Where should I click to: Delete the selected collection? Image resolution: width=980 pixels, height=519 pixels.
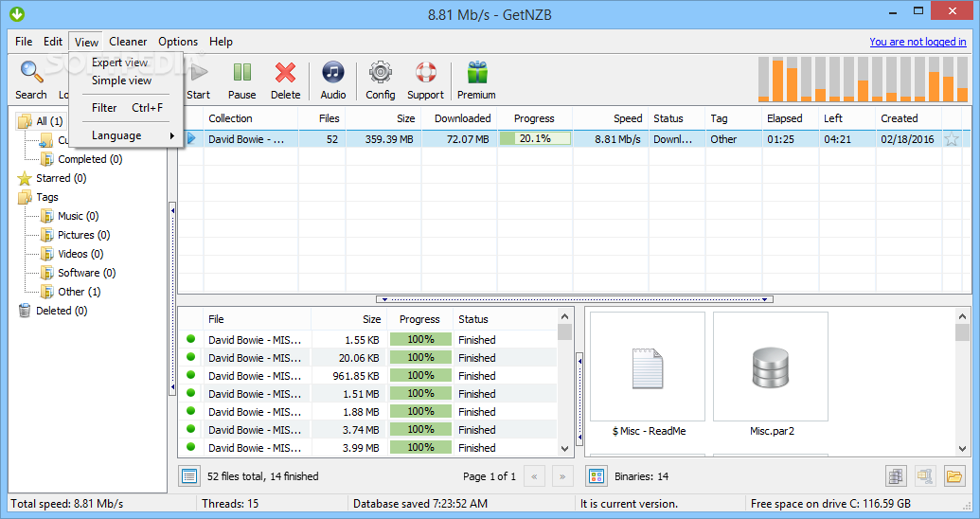click(x=285, y=80)
